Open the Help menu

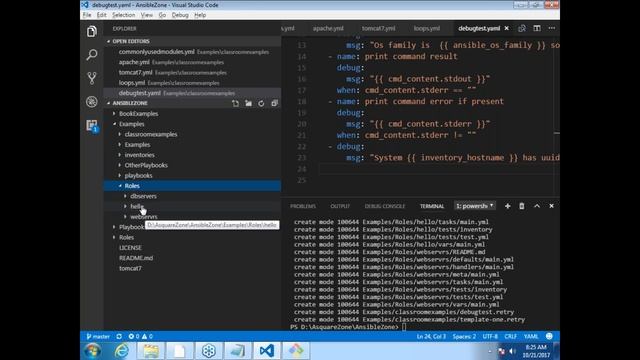coord(200,15)
